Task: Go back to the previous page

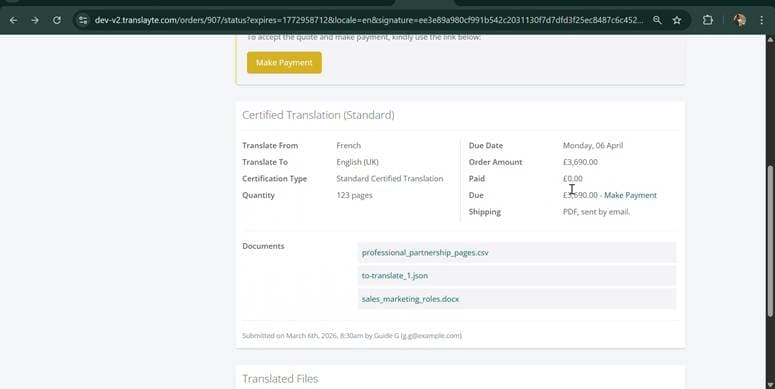Action: point(14,20)
